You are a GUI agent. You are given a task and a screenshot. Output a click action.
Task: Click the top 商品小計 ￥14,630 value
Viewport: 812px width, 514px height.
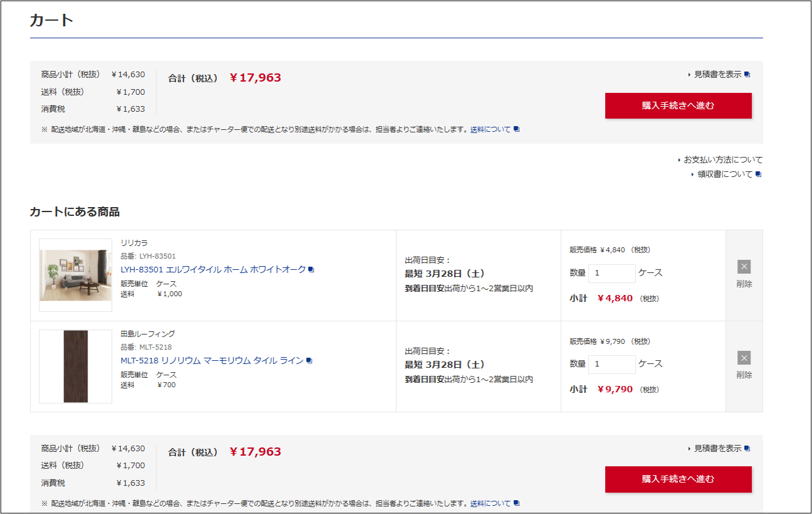[128, 74]
